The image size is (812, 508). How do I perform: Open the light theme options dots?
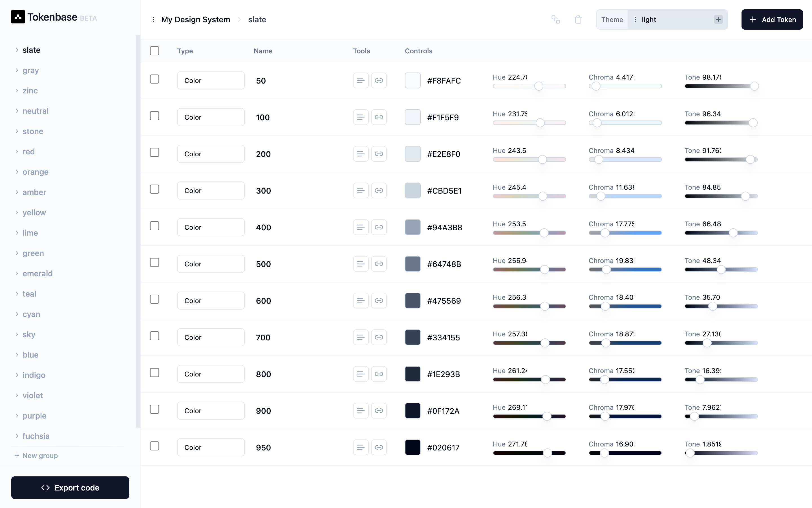pyautogui.click(x=635, y=19)
